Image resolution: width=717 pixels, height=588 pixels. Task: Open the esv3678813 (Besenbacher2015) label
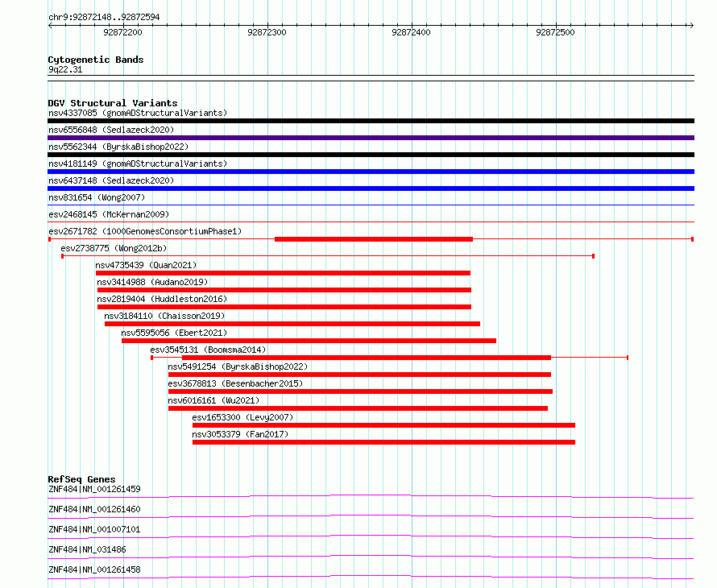235,383
